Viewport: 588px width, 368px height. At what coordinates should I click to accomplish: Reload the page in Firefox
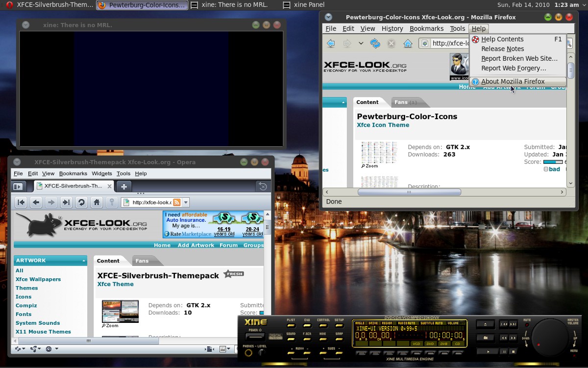click(x=375, y=43)
